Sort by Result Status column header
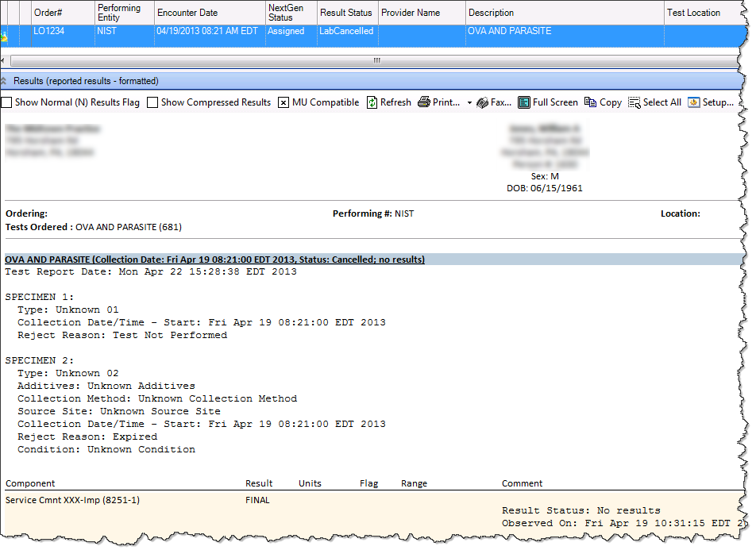Image resolution: width=756 pixels, height=550 pixels. pyautogui.click(x=348, y=13)
